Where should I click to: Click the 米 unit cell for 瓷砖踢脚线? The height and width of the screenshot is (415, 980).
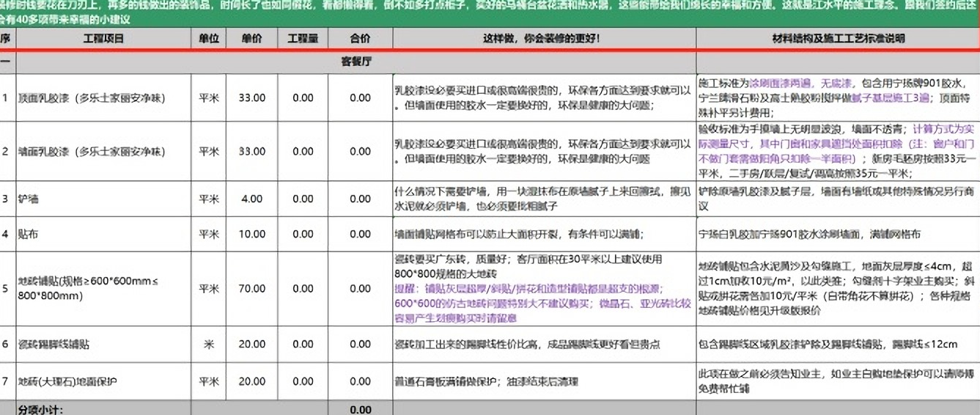click(x=209, y=344)
